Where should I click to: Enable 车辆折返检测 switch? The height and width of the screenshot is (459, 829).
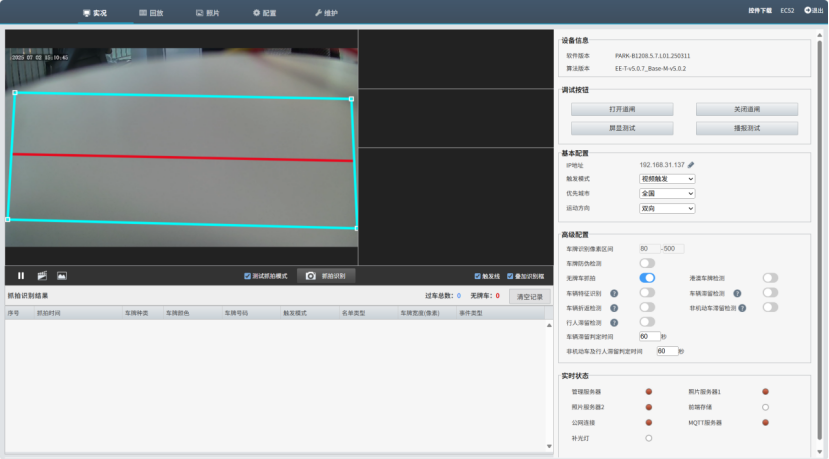tap(647, 307)
